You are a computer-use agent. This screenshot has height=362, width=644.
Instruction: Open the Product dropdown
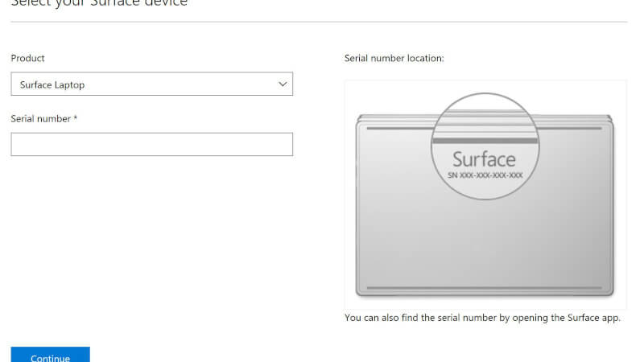151,84
